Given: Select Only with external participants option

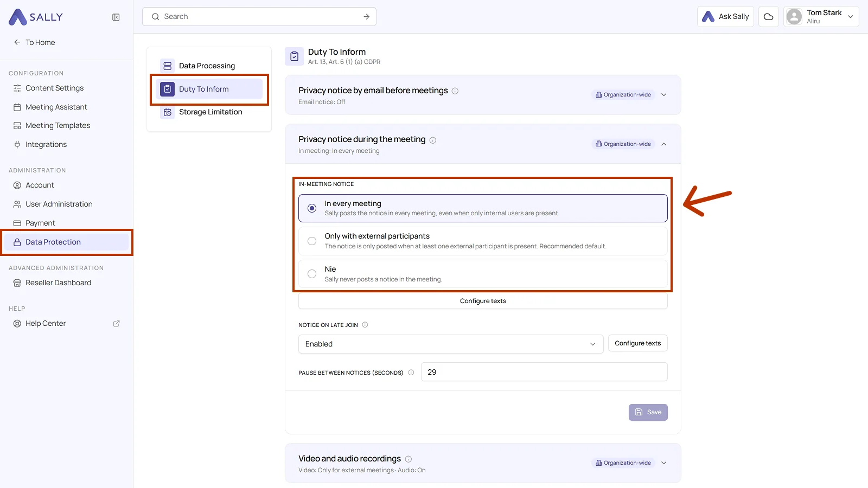Looking at the screenshot, I should pyautogui.click(x=483, y=241).
